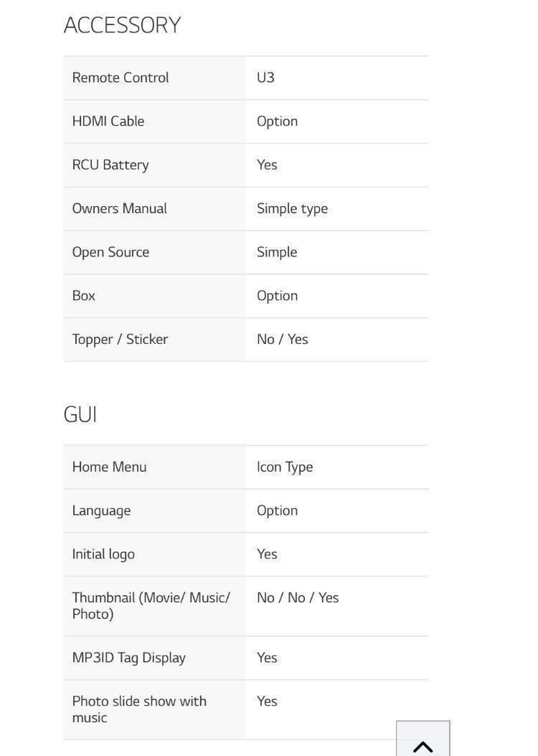Select the Open Source row label
The height and width of the screenshot is (756, 538).
110,252
